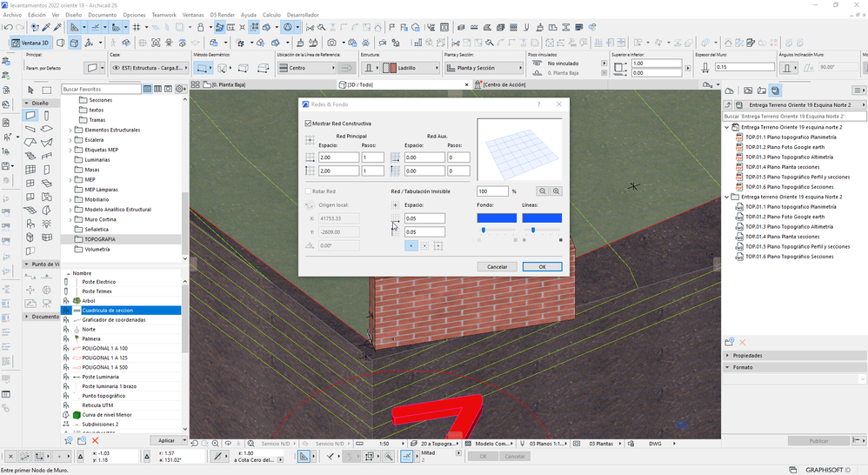Click the first Red Principal Espacio field
Screen dimensions: 868x475
click(338, 157)
